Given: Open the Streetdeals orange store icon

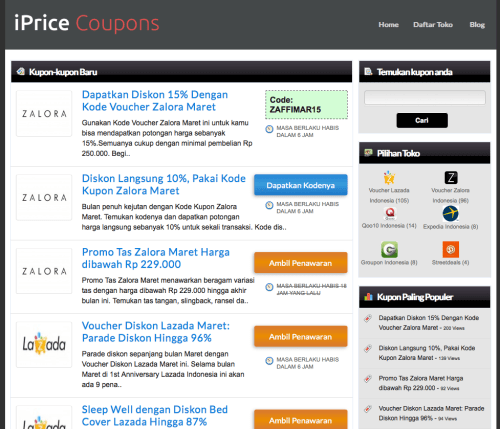Looking at the screenshot, I should [x=451, y=249].
